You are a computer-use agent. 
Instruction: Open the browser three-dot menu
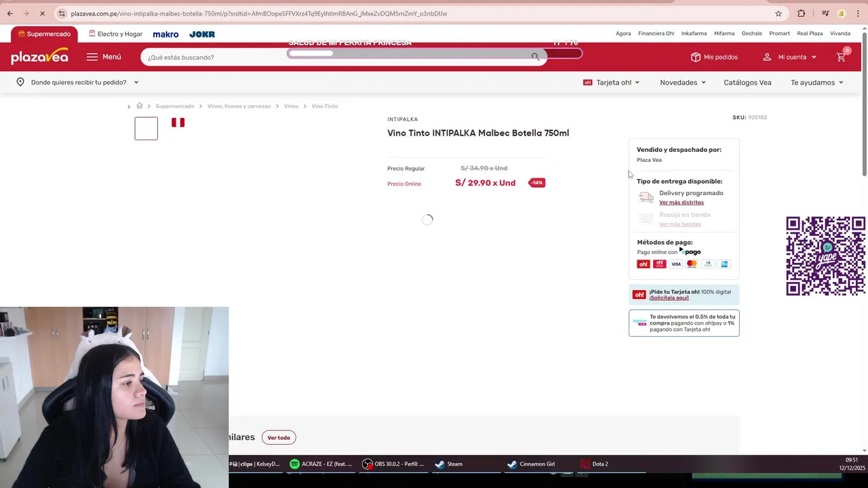[858, 14]
